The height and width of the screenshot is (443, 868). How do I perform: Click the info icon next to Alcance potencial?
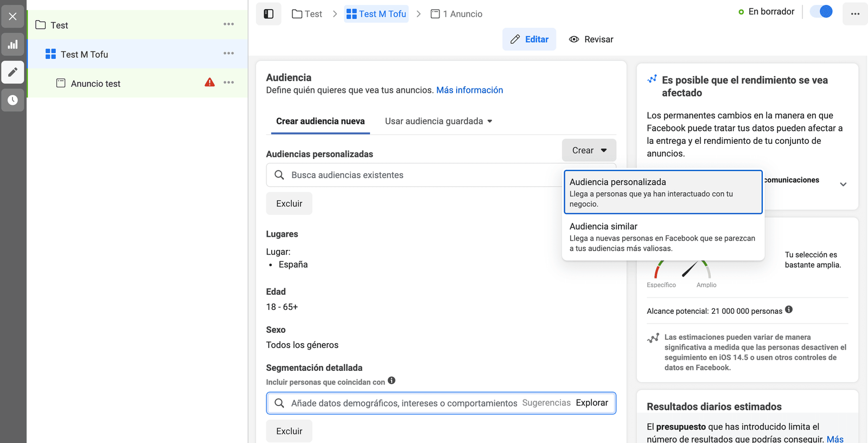click(x=789, y=309)
